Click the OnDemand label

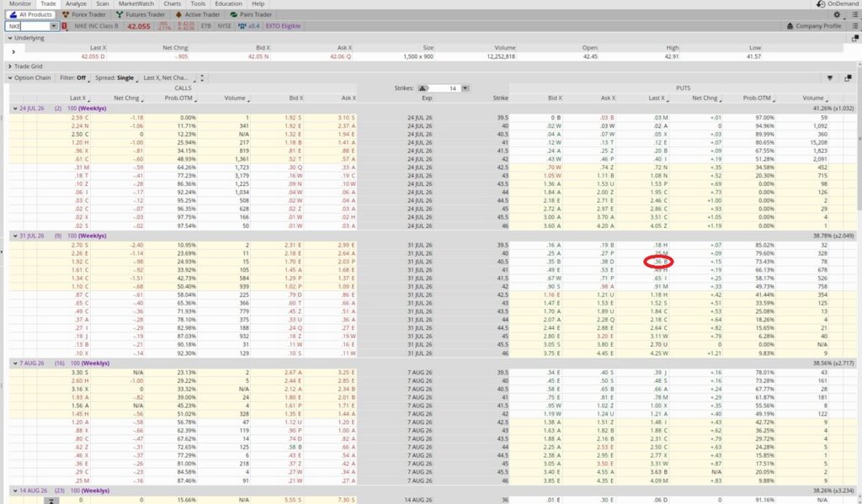pos(843,4)
